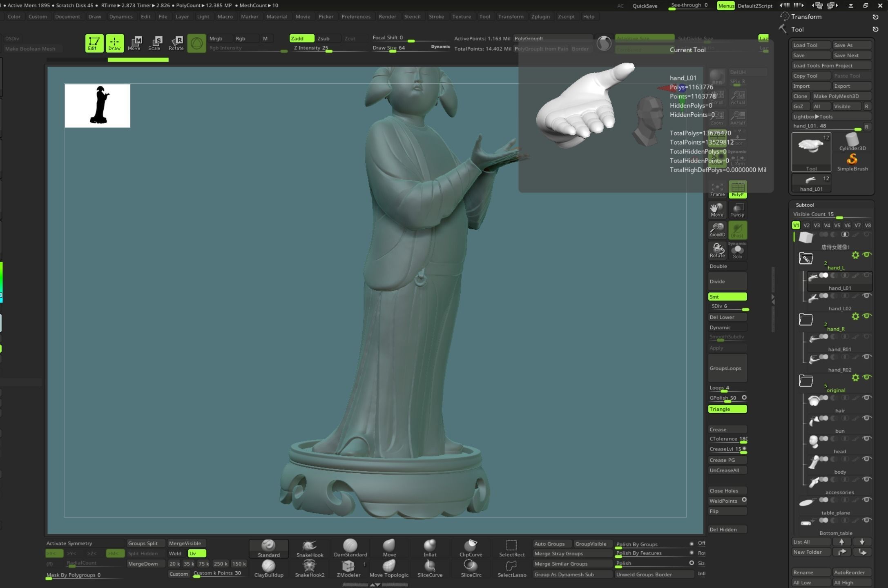Screen dimensions: 888x588
Task: Click the Del Lower button
Action: pyautogui.click(x=727, y=317)
